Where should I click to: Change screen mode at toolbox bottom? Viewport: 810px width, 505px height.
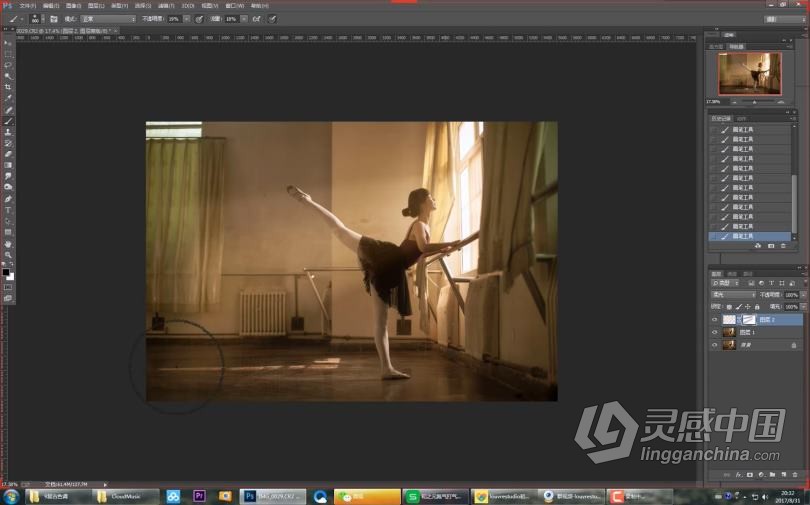(x=8, y=298)
